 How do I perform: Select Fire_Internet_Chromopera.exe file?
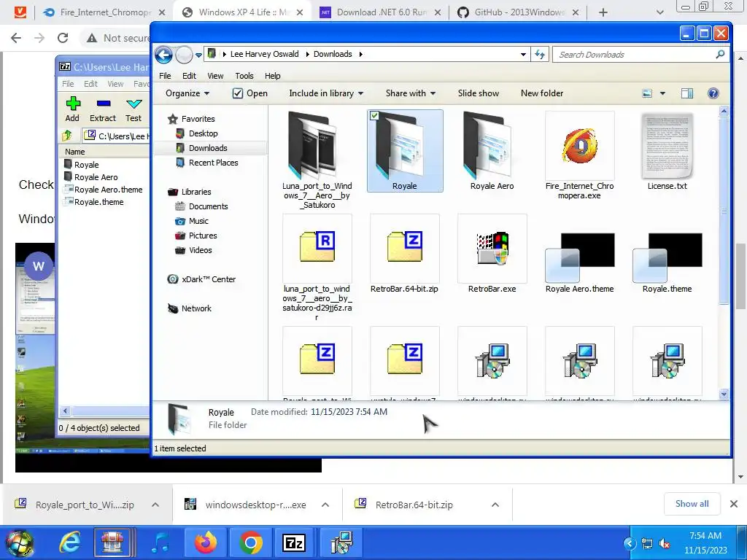[579, 155]
